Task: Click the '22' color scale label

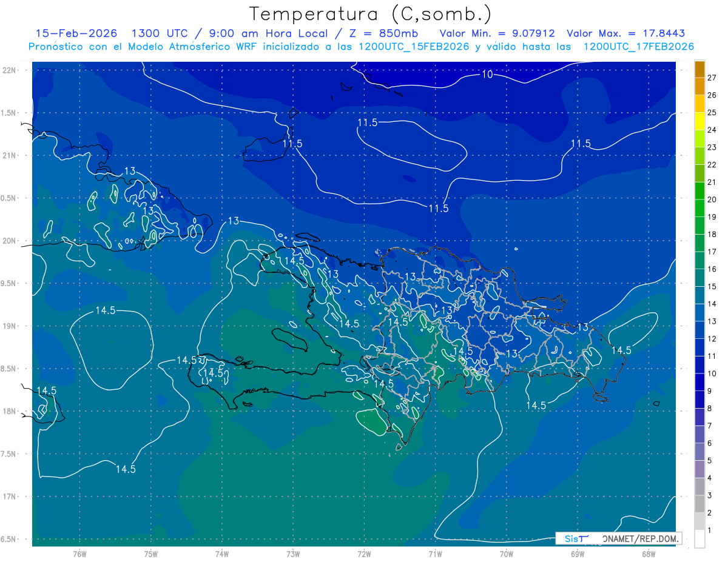Action: (x=712, y=164)
